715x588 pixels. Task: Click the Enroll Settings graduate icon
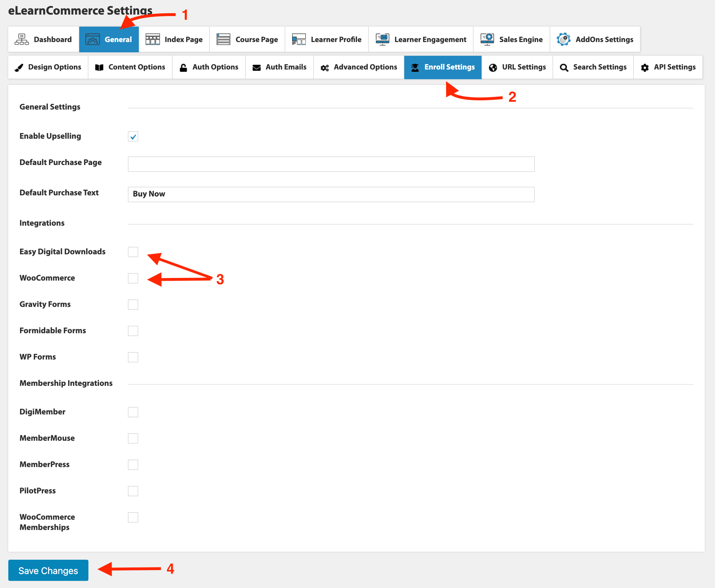tap(415, 67)
